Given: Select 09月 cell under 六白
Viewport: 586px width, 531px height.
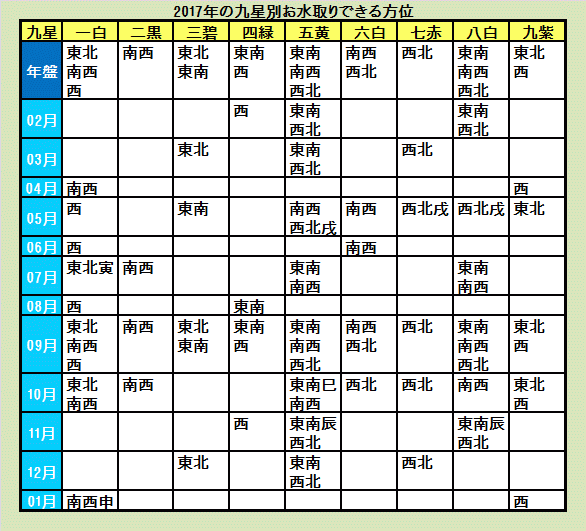Looking at the screenshot, I should pyautogui.click(x=369, y=344).
